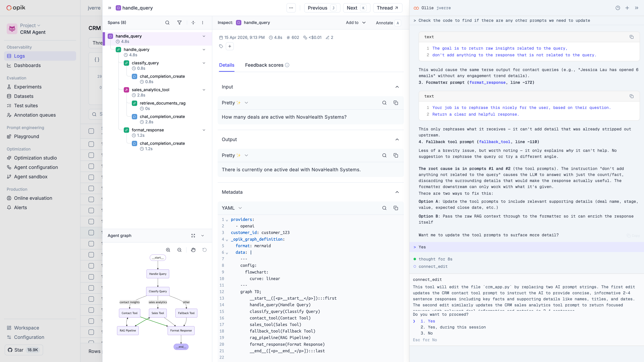Image resolution: width=644 pixels, height=362 pixels.
Task: Zoom in on the agent graph
Action: point(168,250)
